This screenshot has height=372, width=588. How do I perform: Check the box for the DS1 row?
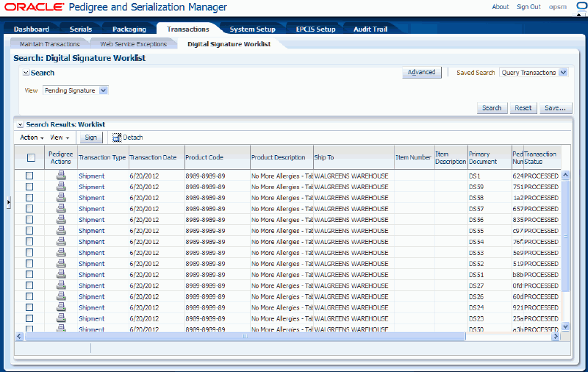[x=29, y=176]
